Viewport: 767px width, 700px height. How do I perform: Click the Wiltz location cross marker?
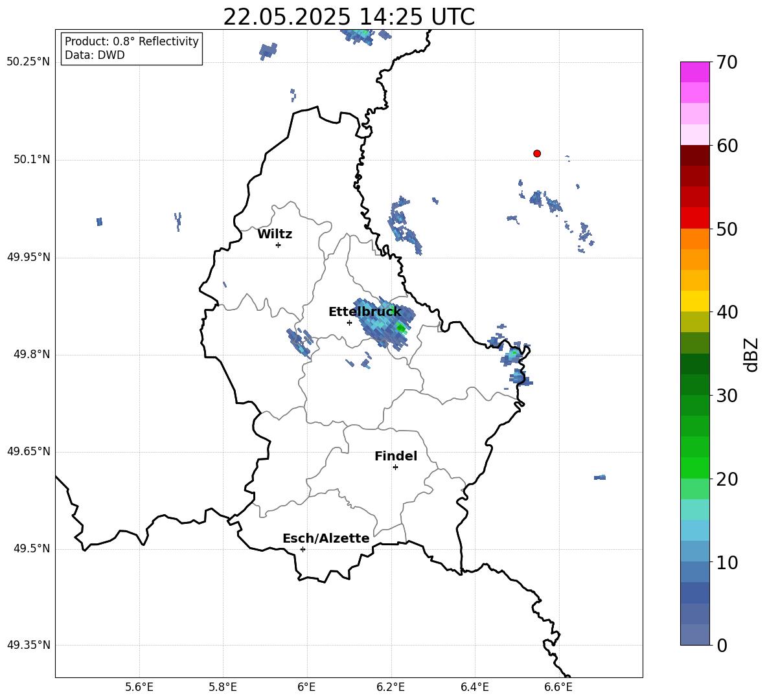pos(279,245)
